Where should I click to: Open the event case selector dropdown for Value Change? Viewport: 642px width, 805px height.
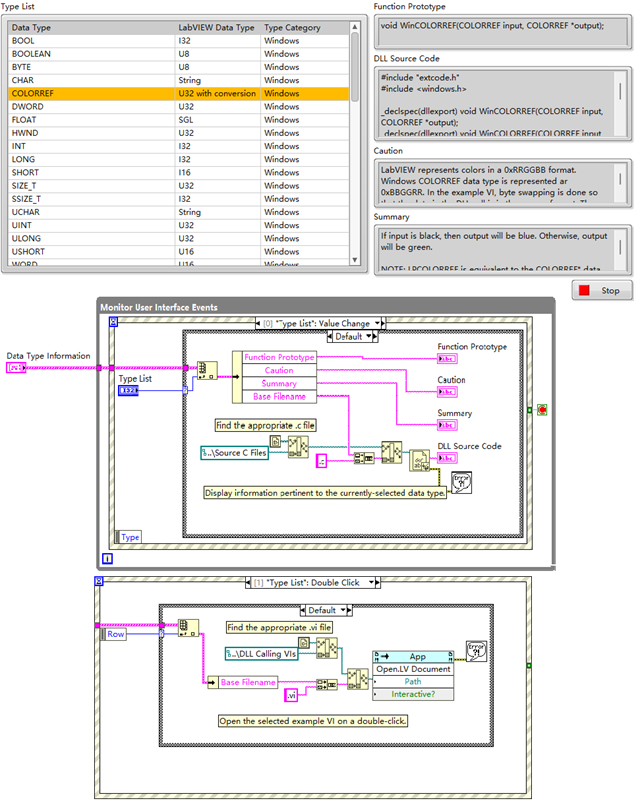point(377,323)
